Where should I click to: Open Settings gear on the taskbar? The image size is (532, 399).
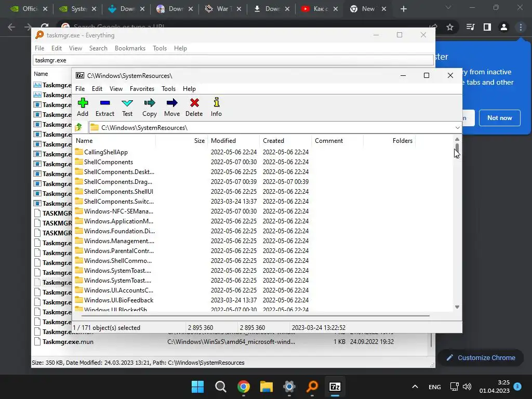pos(289,387)
